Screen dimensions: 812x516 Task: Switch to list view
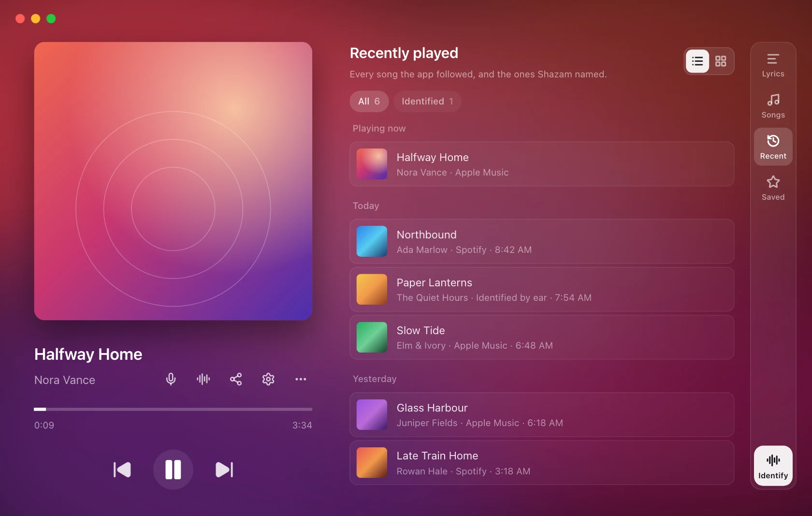(x=697, y=61)
